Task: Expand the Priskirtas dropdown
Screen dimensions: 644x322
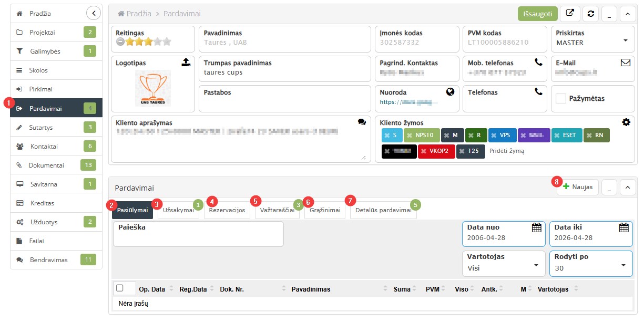Action: [625, 40]
